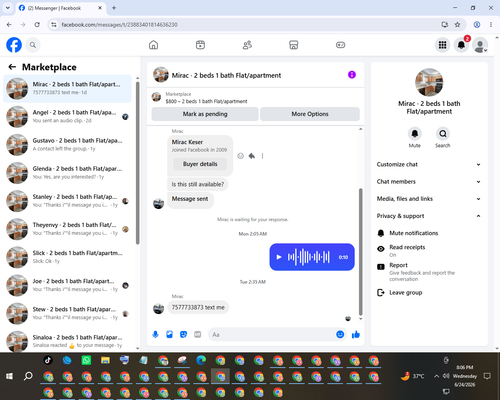Open emoji picker in message box
This screenshot has height=400, width=500.
(340, 334)
